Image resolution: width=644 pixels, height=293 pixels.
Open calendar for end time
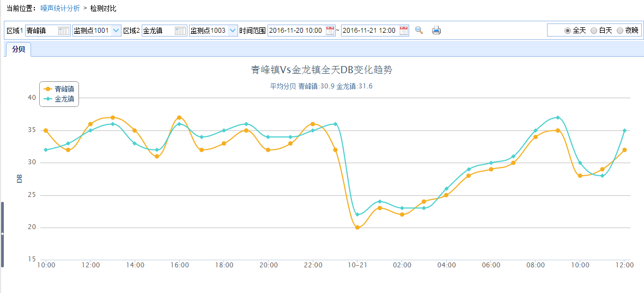point(404,31)
